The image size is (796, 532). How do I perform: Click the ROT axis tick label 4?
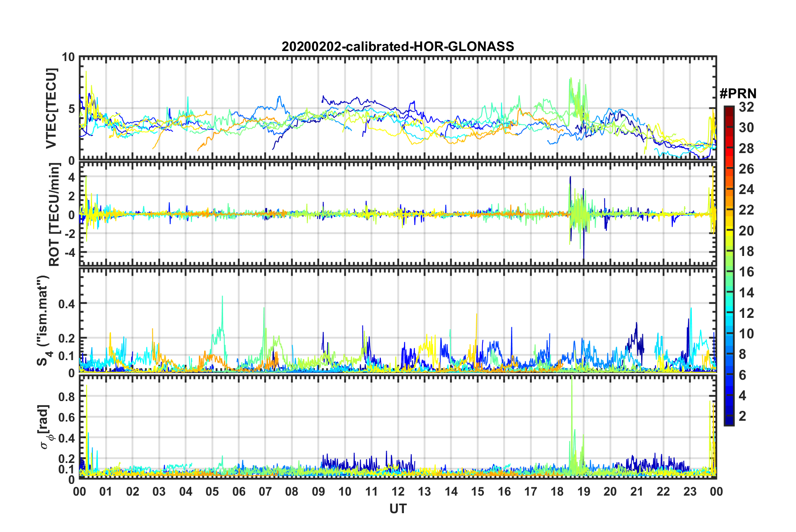coord(72,177)
